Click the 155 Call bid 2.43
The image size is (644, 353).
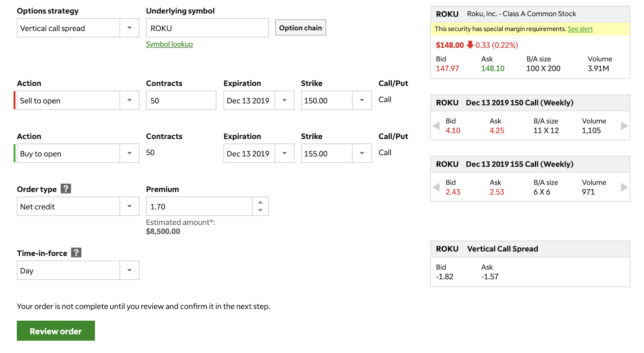[453, 192]
